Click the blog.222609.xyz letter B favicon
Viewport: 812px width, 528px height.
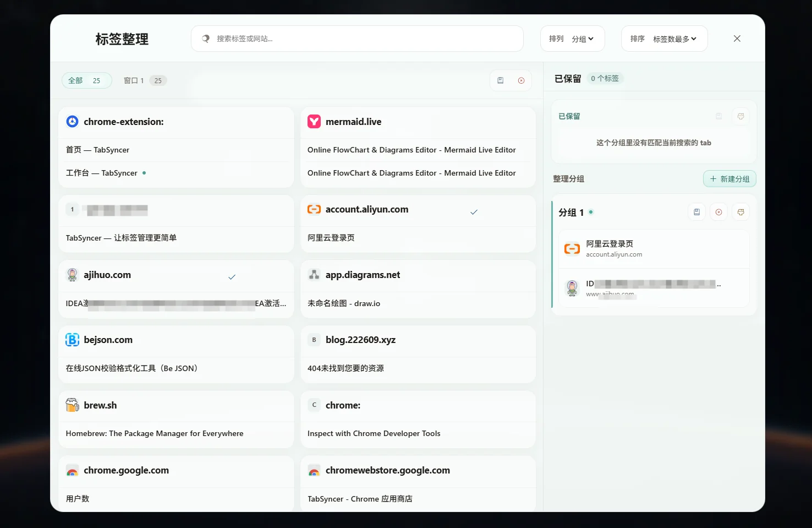pos(314,340)
